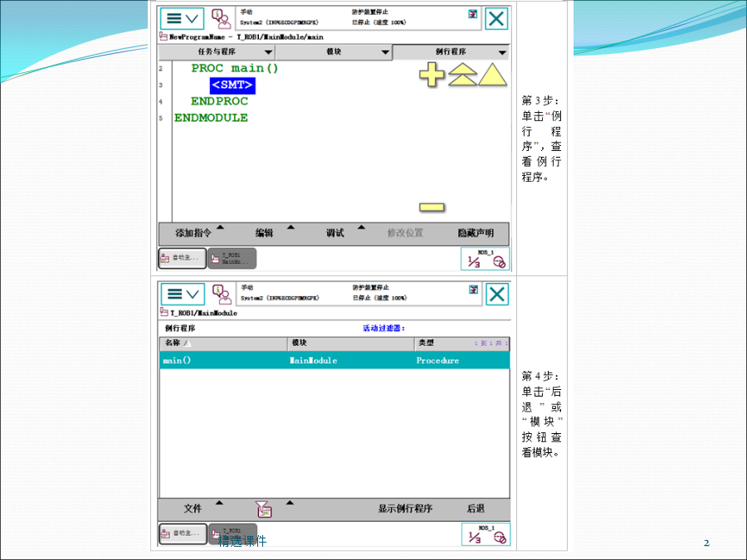Screen dimensions: 747x560
Task: Click the T_ROB1/MainModule path icon
Action: [164, 312]
